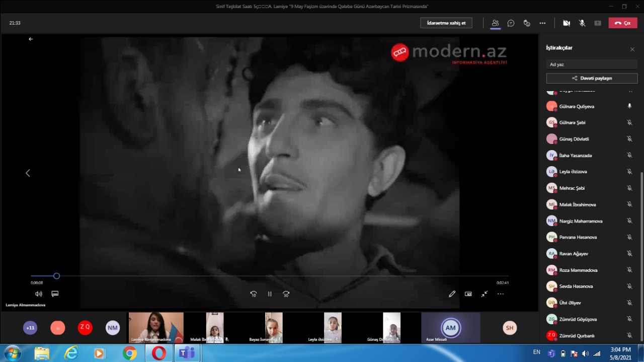Click the Microsoft Teams taskbar icon

click(188, 353)
